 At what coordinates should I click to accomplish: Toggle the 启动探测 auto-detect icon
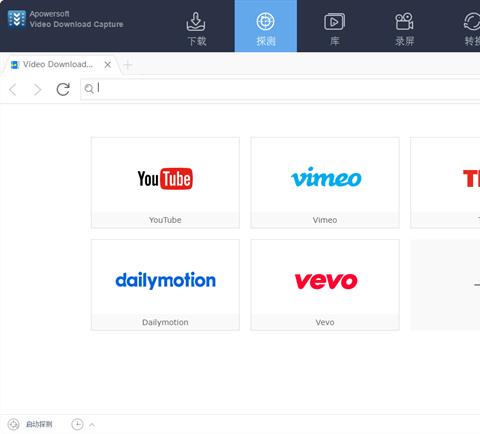(14, 424)
